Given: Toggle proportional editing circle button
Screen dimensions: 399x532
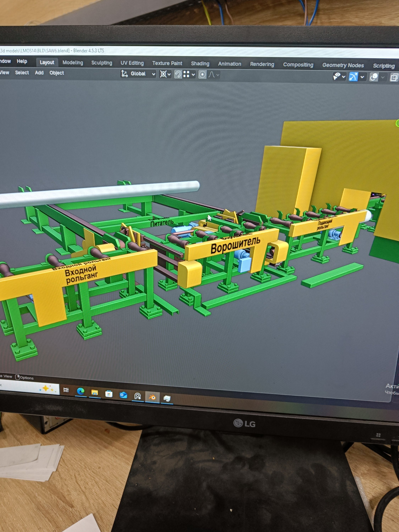Looking at the screenshot, I should pos(203,74).
